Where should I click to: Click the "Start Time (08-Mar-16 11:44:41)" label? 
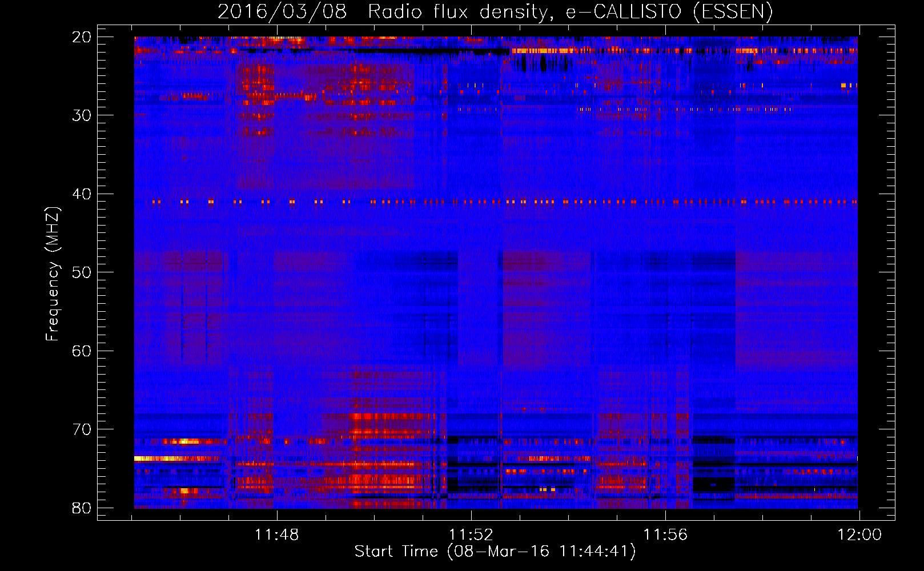pos(495,552)
